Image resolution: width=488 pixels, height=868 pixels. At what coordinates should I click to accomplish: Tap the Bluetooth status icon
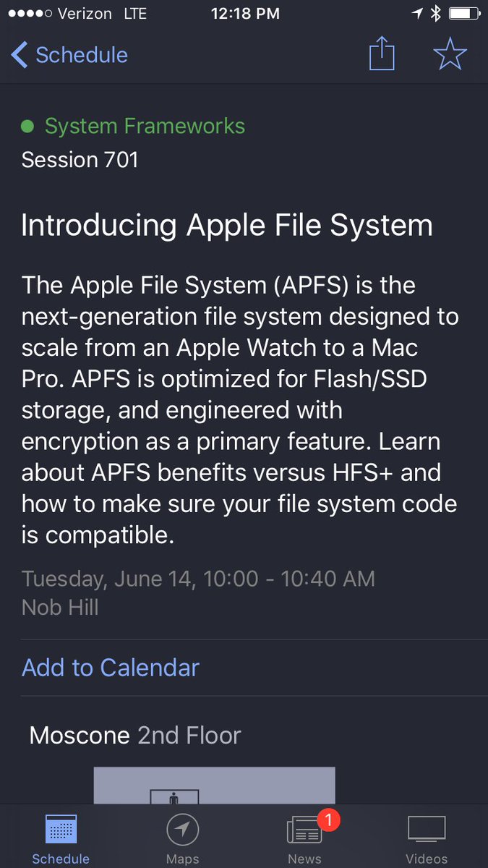(435, 13)
